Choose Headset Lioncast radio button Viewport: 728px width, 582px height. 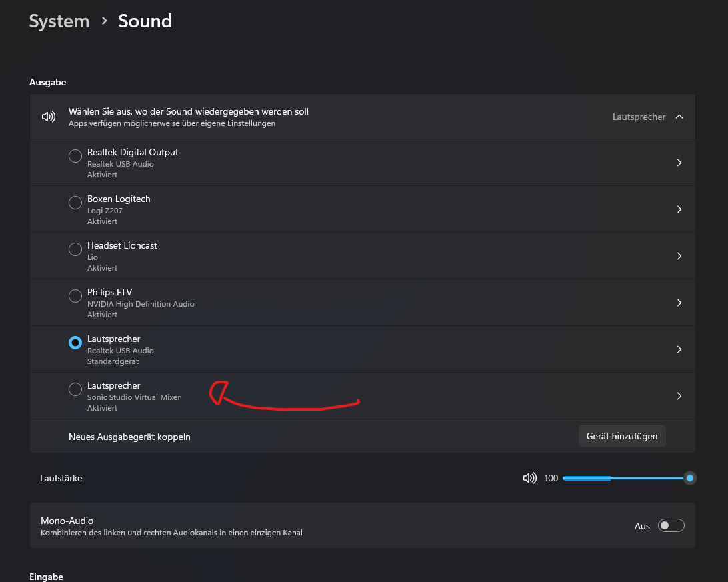pos(75,249)
